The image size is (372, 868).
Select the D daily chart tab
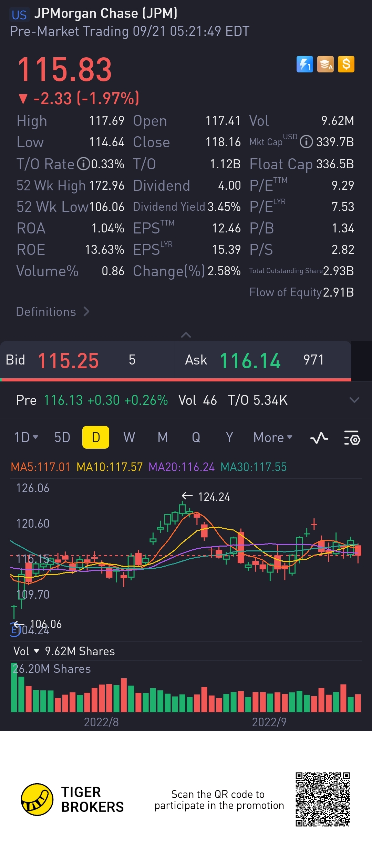pos(96,437)
